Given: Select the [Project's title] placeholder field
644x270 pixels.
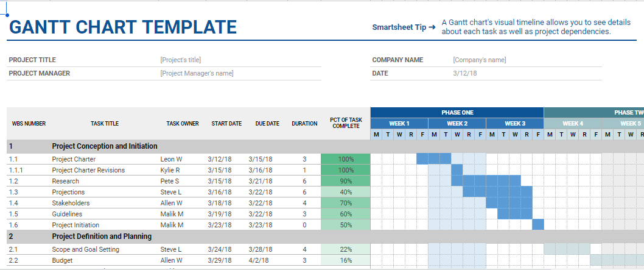Looking at the screenshot, I should (181, 60).
